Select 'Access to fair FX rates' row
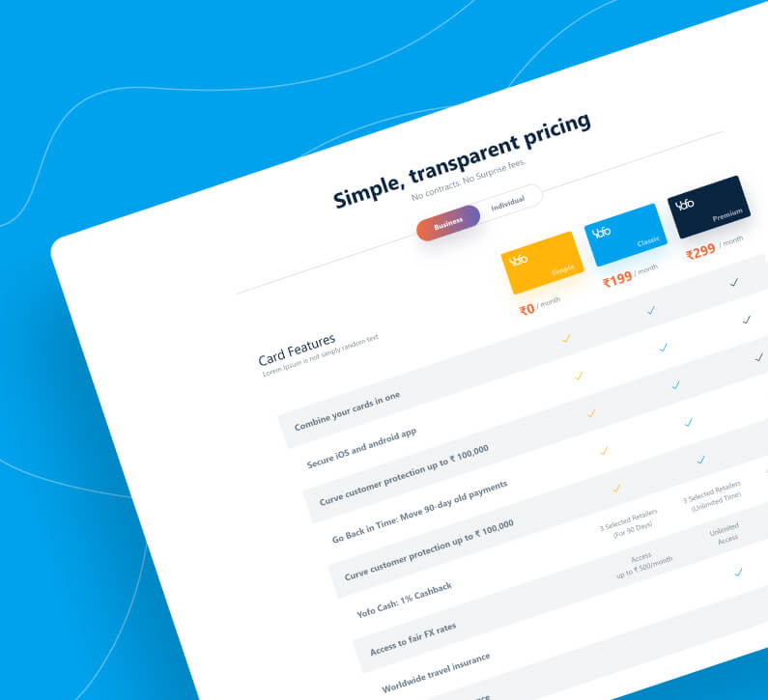This screenshot has width=768, height=700. [x=412, y=639]
